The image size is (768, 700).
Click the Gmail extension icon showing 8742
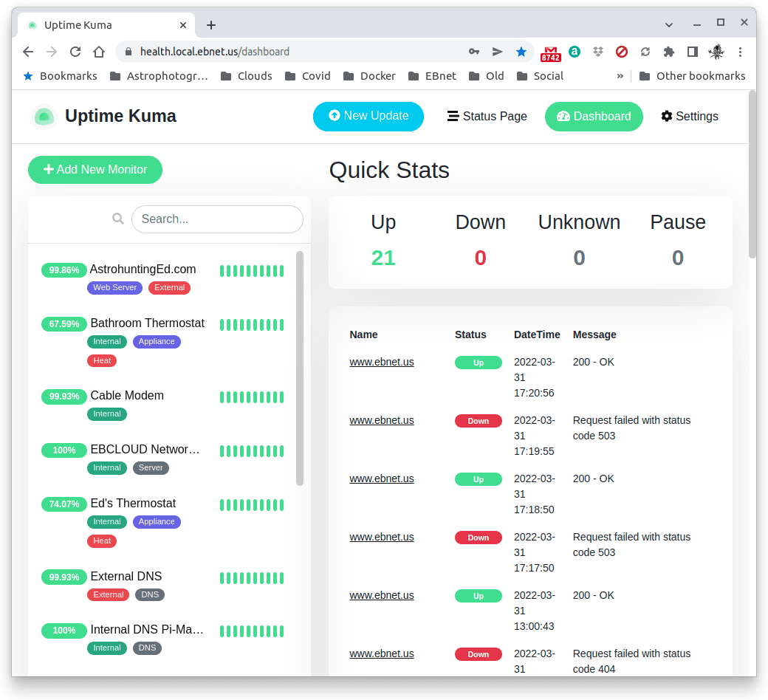click(x=549, y=52)
